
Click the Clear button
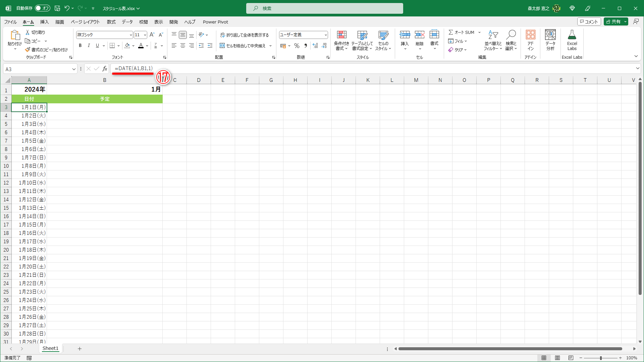(x=458, y=50)
